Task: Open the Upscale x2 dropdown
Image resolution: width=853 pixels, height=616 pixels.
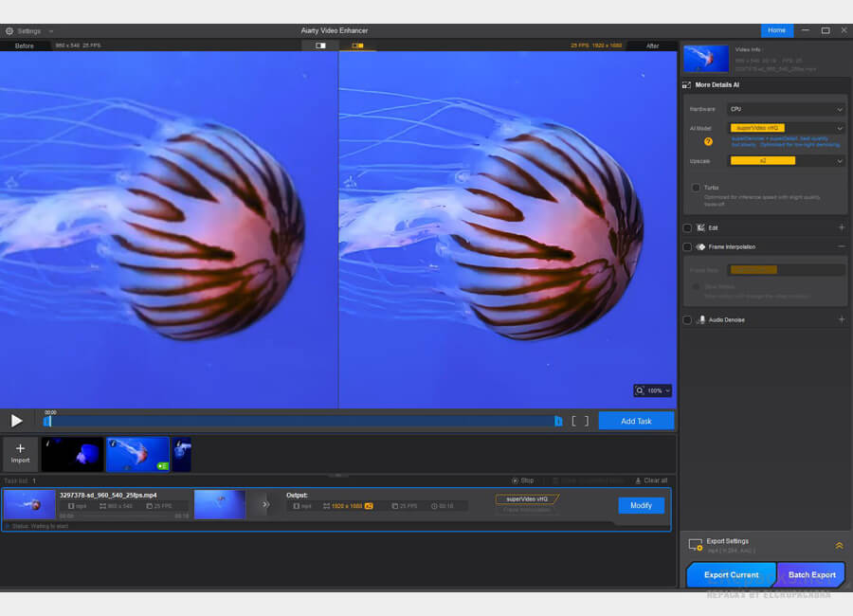Action: coord(786,161)
